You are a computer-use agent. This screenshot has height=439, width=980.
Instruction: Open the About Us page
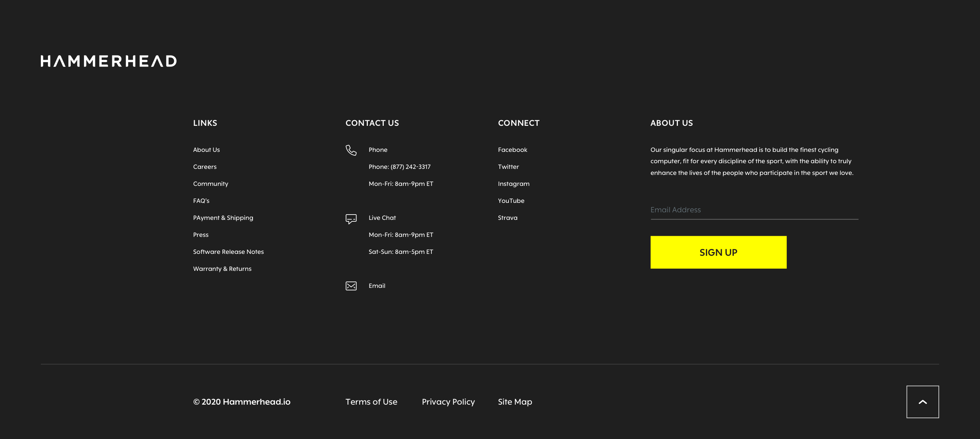coord(206,149)
